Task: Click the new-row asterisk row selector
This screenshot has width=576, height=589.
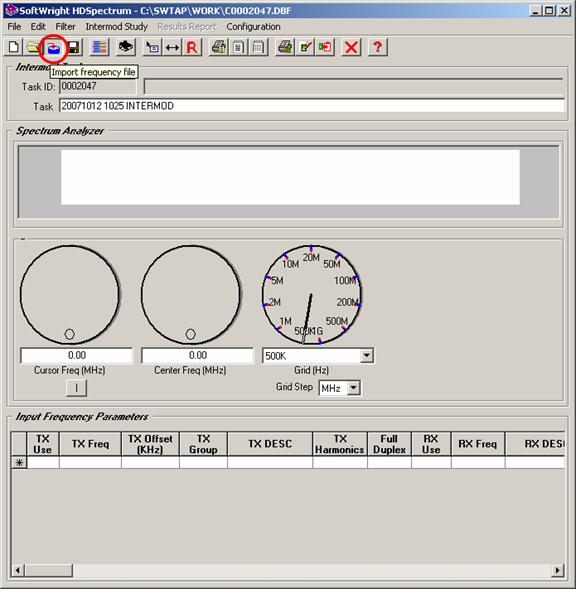Action: coord(19,462)
